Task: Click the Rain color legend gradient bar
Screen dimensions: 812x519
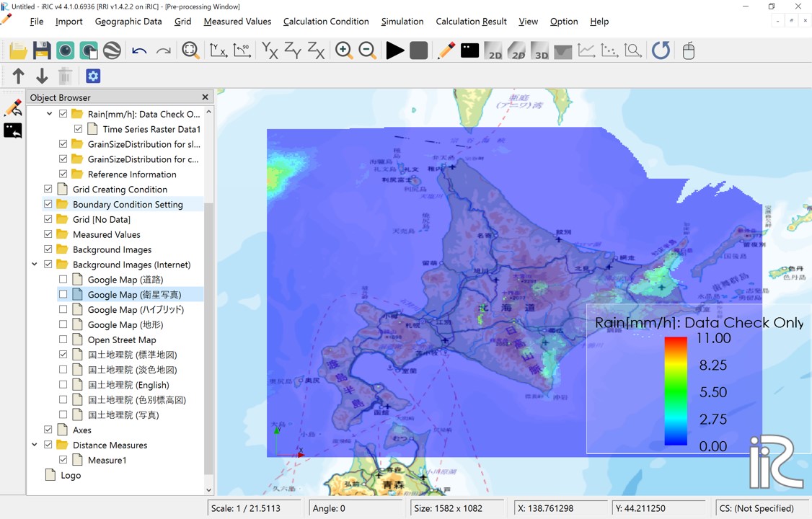Action: 676,391
